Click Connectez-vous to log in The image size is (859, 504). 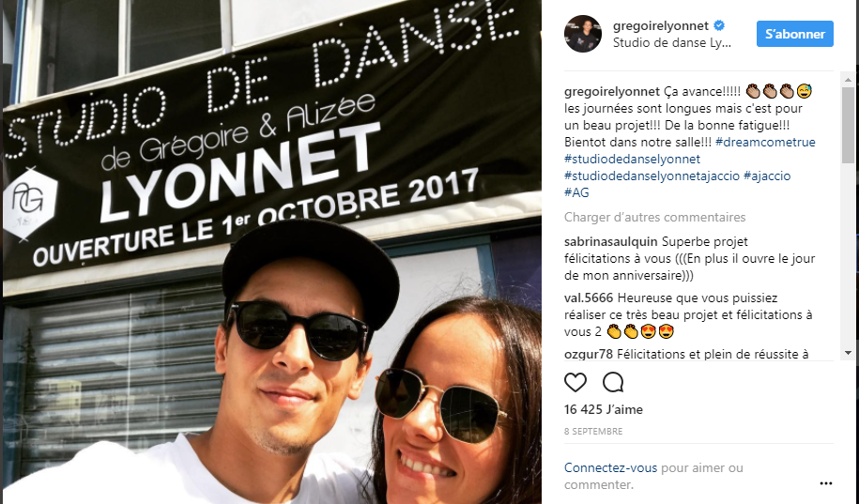click(610, 467)
